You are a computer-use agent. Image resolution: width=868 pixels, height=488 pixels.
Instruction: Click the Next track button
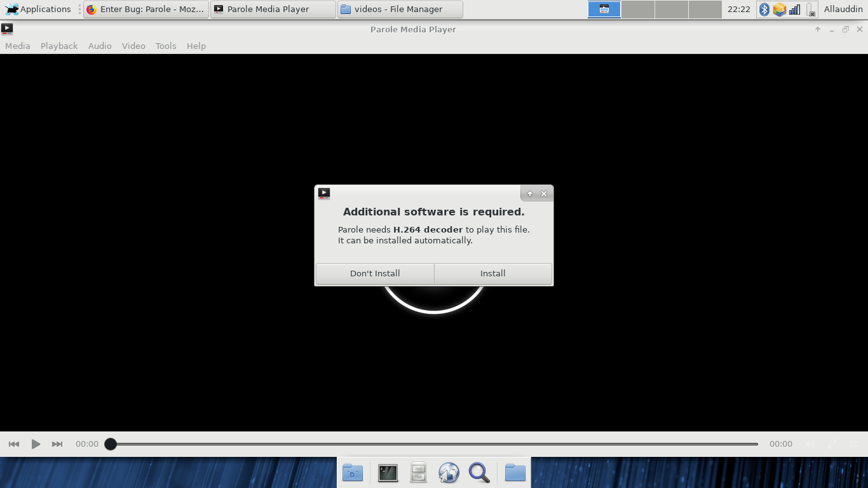[57, 444]
